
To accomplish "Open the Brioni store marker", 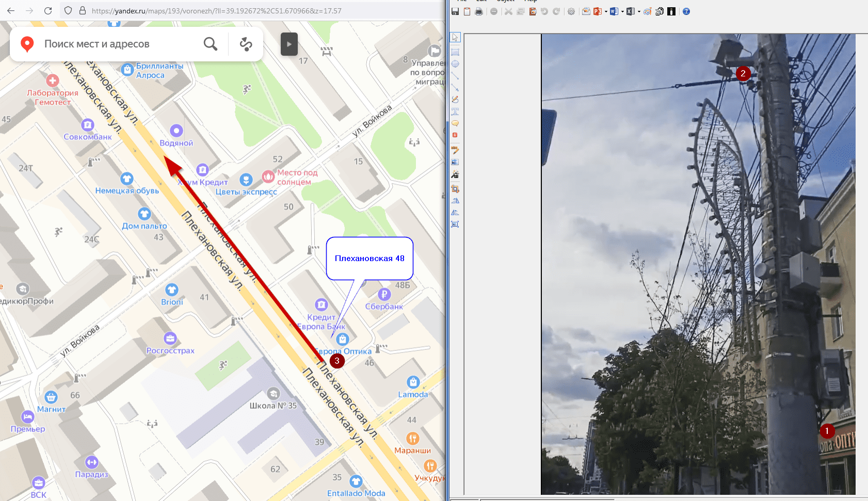I will [x=172, y=290].
